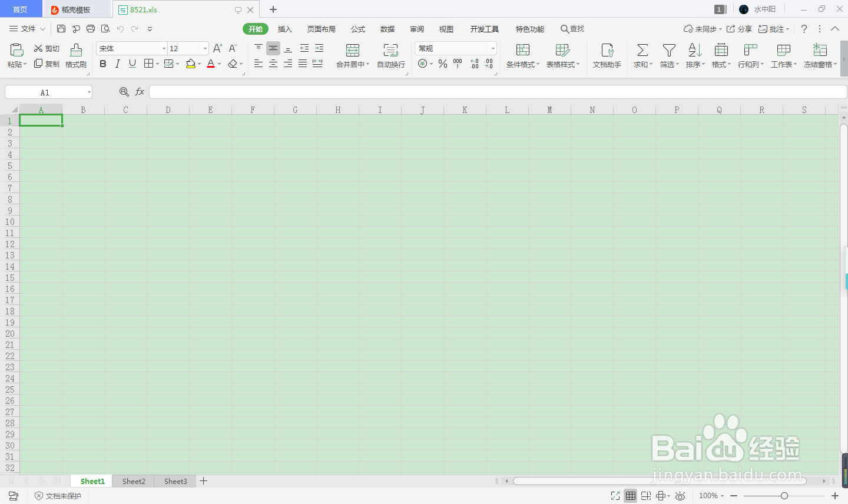Screen dimensions: 848x504
Task: Open Conditional Formatting menu
Action: 523,56
